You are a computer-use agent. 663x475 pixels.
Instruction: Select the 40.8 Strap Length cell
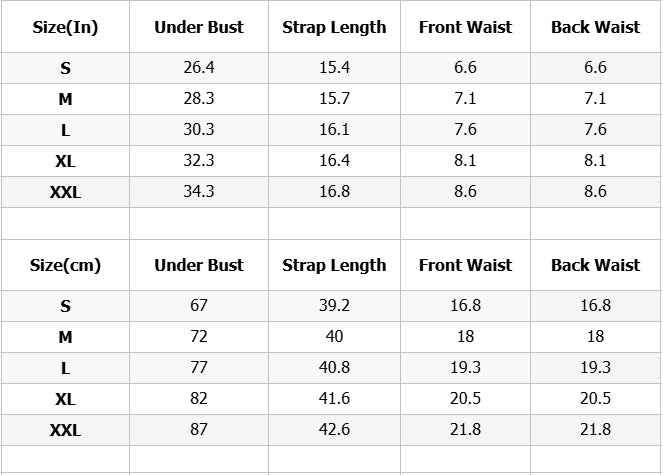coord(334,367)
